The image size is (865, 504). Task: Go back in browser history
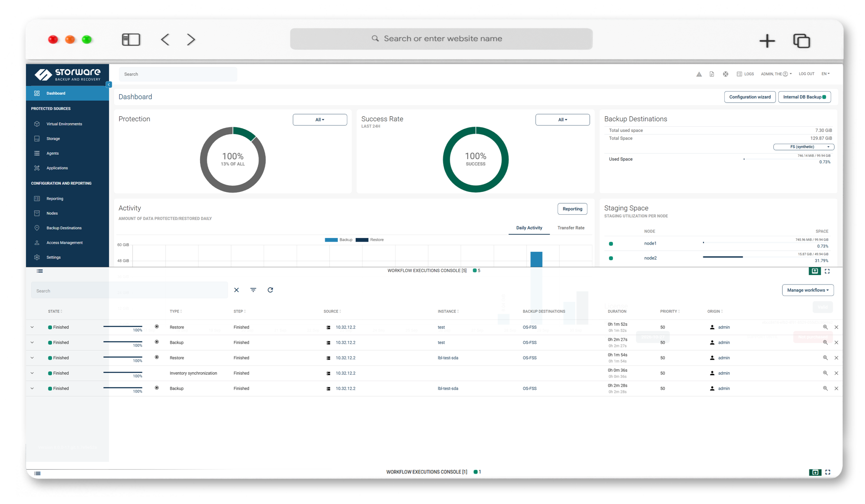coord(165,40)
